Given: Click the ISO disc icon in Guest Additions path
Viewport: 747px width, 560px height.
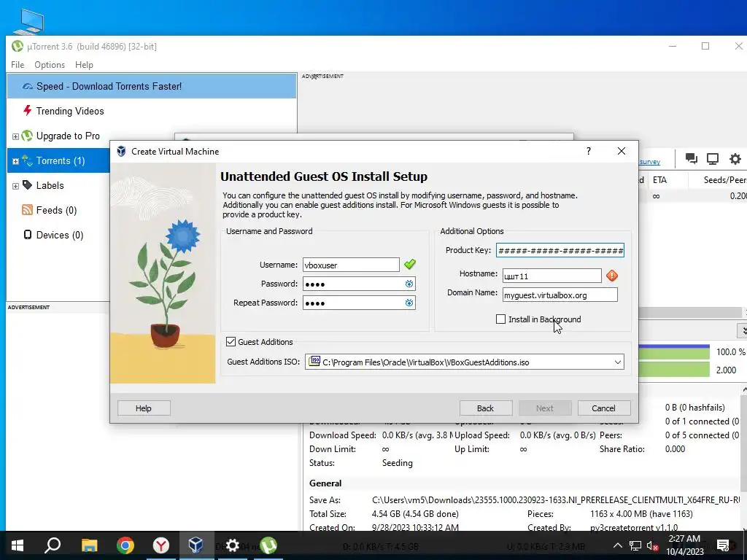Looking at the screenshot, I should [314, 362].
